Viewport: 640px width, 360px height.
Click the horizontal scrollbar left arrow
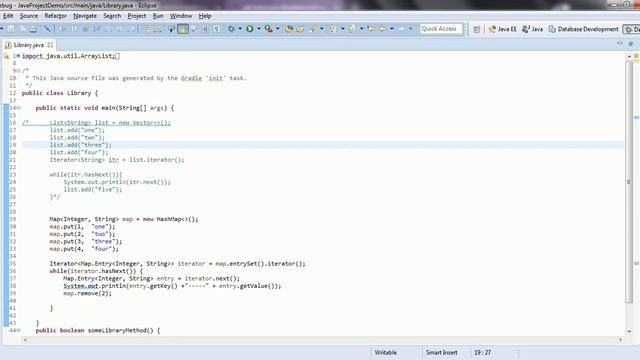tap(25, 340)
